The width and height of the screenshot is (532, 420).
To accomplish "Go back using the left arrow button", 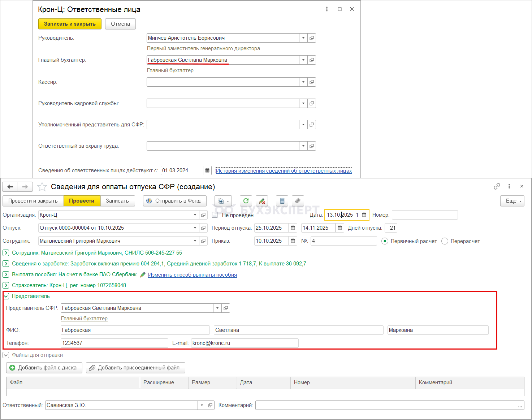I will 10,187.
